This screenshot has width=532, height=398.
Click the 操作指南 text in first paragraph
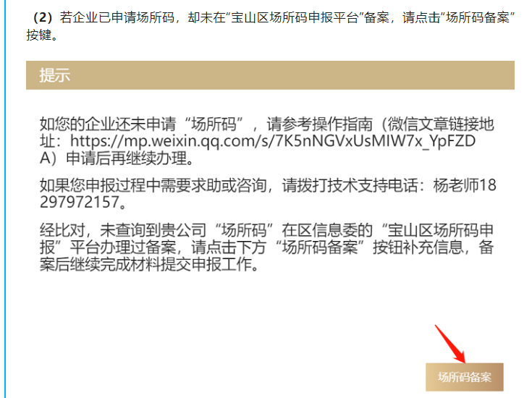(342, 124)
